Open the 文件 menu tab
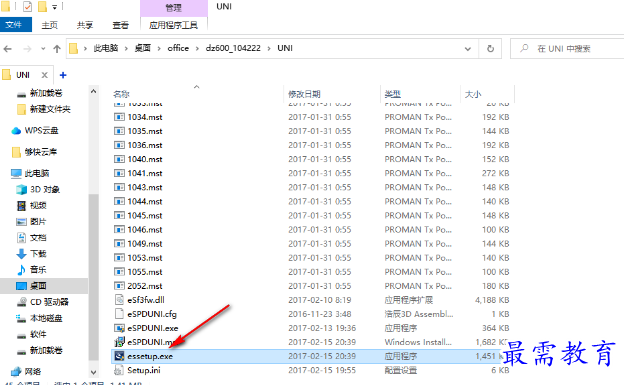The width and height of the screenshot is (624, 385). tap(16, 25)
